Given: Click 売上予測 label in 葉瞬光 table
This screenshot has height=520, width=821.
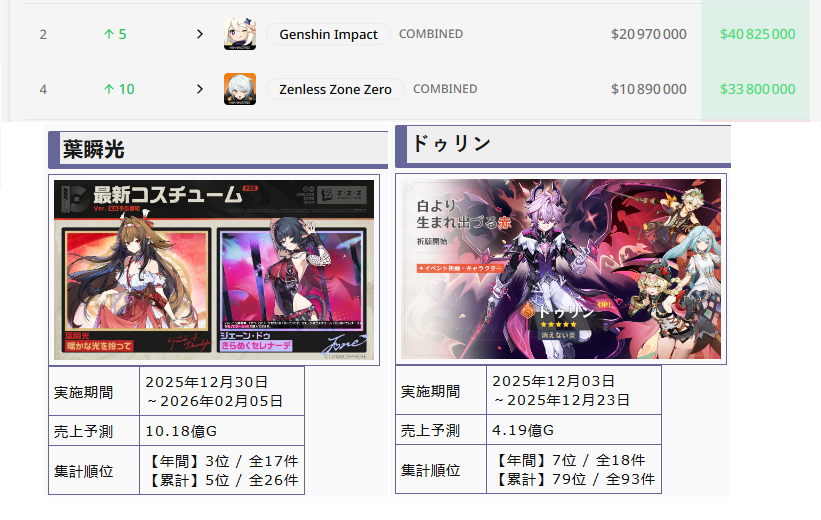Looking at the screenshot, I should coord(83,432).
